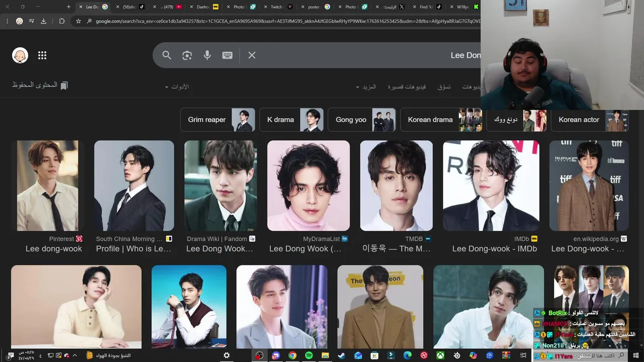Screen dimensions: 644x362
Task: Click the Windows taskbar search box
Action: [579, 355]
